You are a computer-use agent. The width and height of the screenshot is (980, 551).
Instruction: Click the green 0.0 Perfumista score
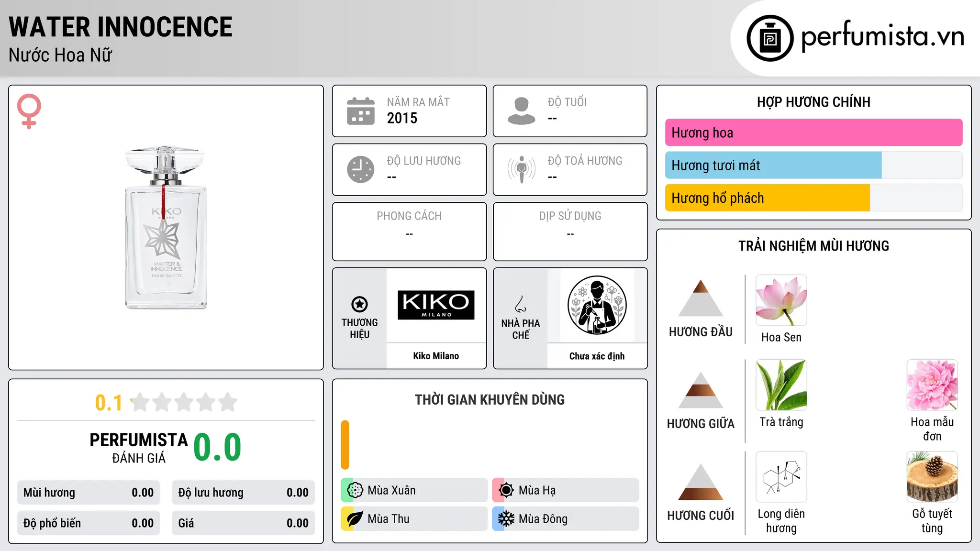[217, 447]
